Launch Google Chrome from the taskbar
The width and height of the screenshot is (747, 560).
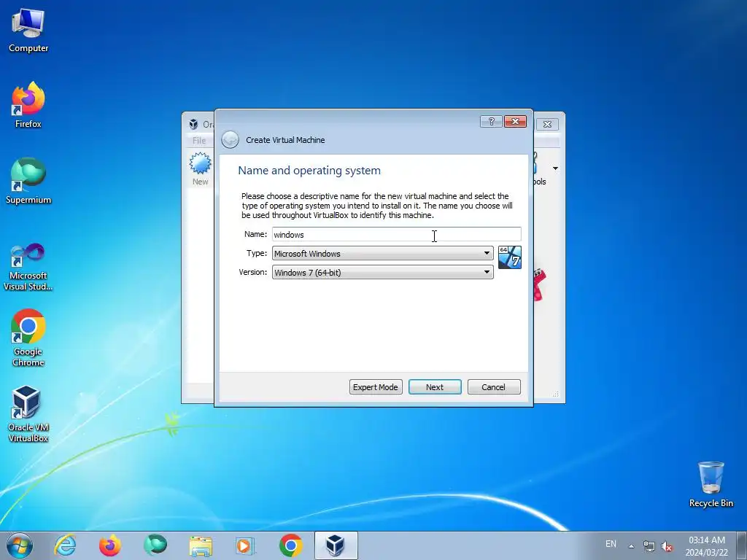(290, 545)
